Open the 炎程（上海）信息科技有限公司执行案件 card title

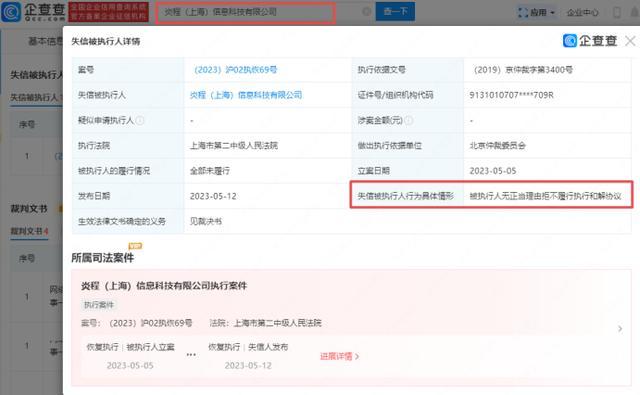point(164,286)
